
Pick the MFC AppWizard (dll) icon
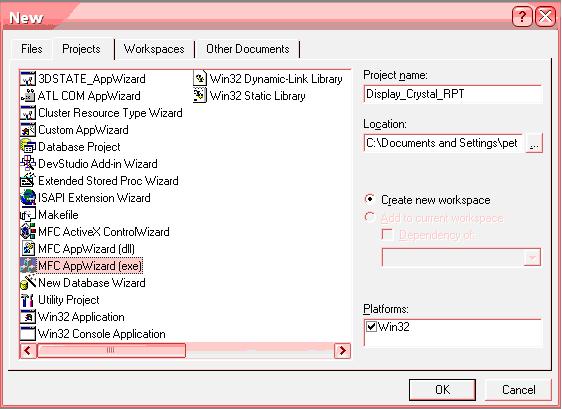tap(28, 248)
